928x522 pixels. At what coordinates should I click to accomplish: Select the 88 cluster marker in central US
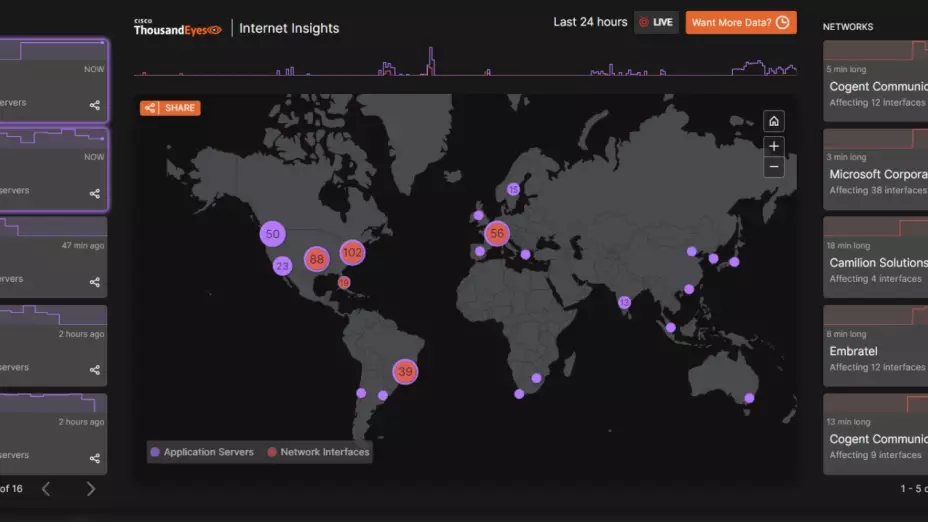click(x=317, y=259)
